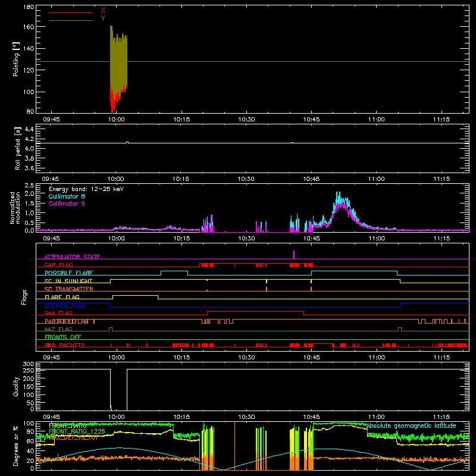The image size is (476, 476).
Task: Click the Quality drop near 10:00
Action: click(x=118, y=390)
